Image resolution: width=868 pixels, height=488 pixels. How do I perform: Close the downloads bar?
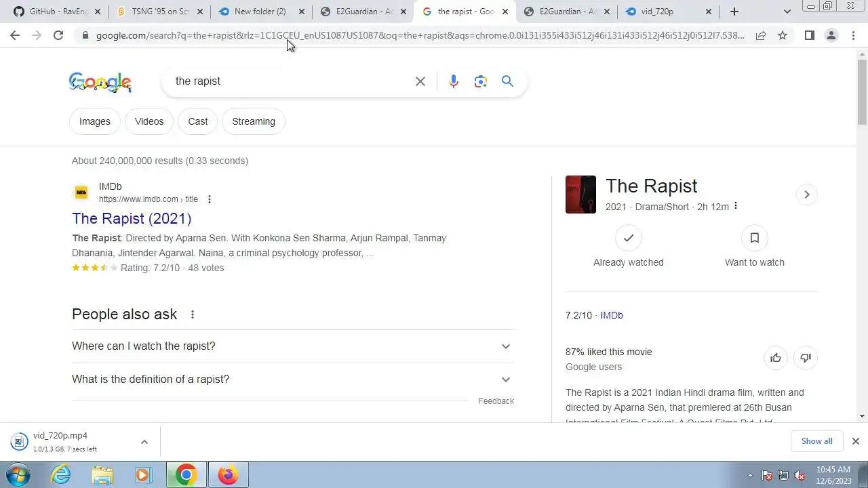[855, 441]
